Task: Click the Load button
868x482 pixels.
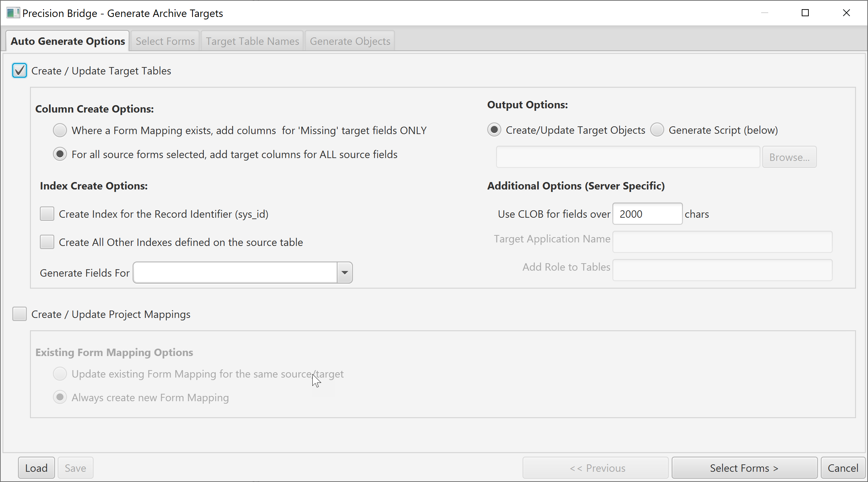Action: pyautogui.click(x=36, y=468)
